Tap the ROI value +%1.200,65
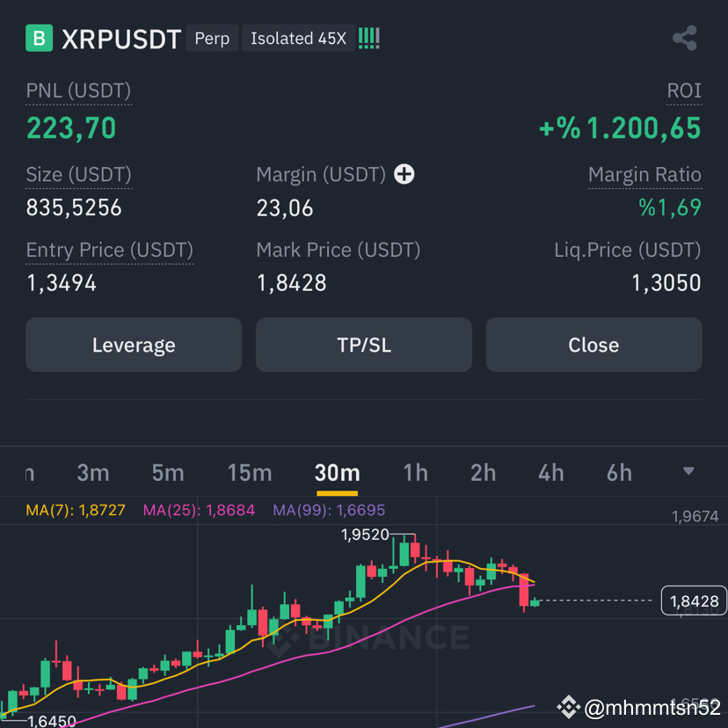The image size is (728, 728). pos(620,128)
